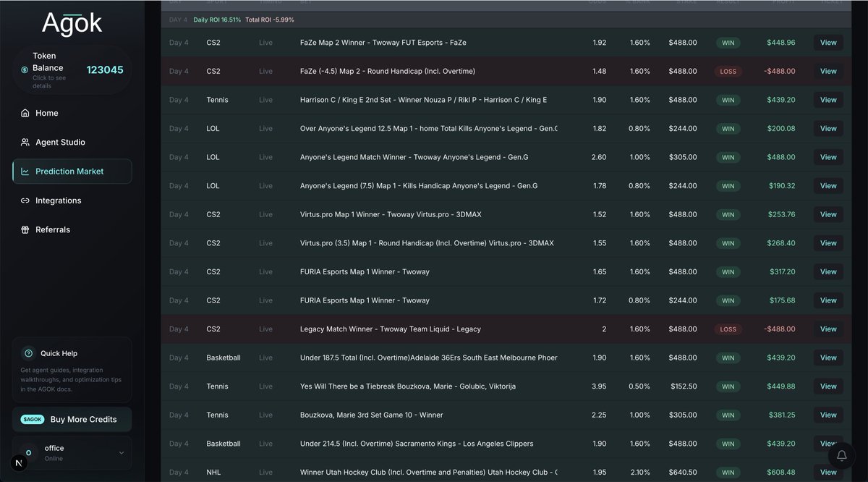Click token balance value 123045
The height and width of the screenshot is (482, 868).
105,70
